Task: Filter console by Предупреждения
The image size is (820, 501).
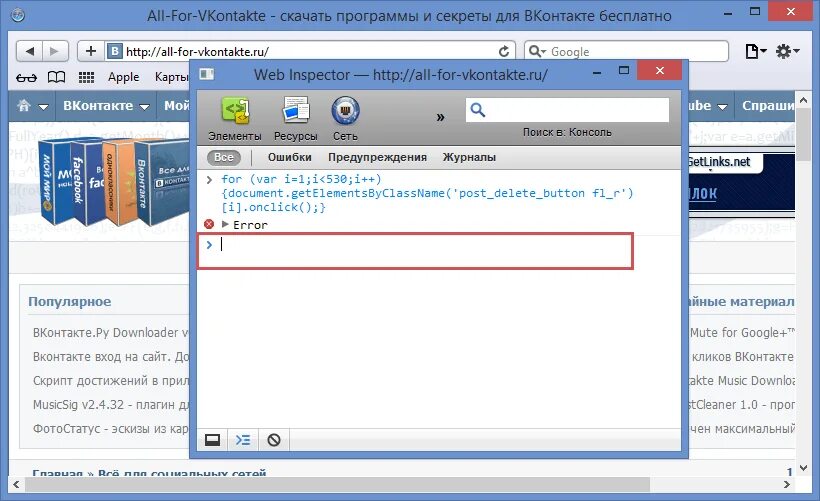Action: [377, 157]
